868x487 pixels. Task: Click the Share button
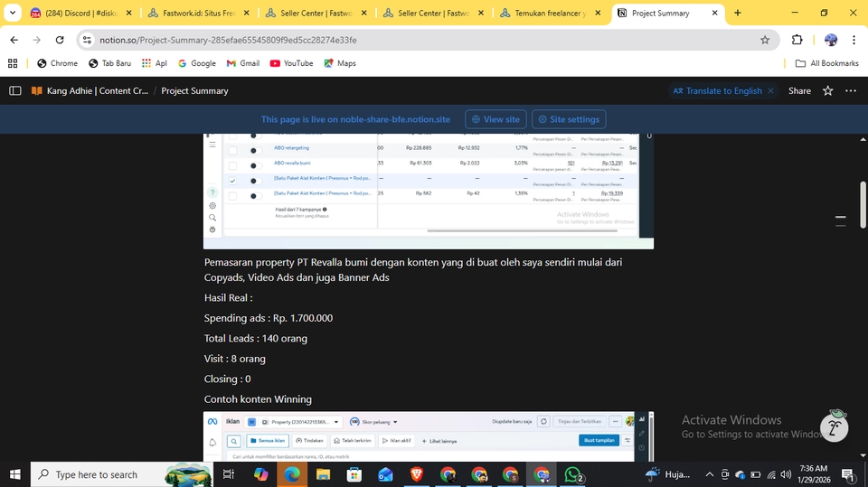coord(799,90)
